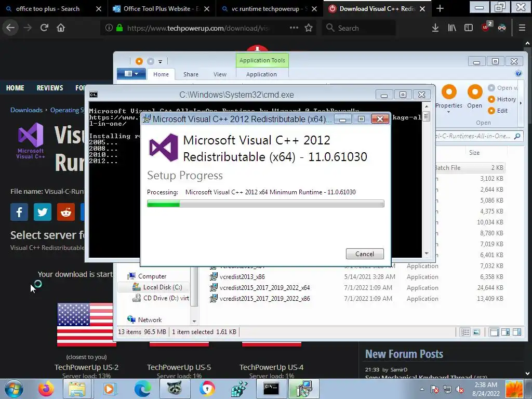Share page on Twitter
Screen dimensions: 532x399
click(x=43, y=212)
